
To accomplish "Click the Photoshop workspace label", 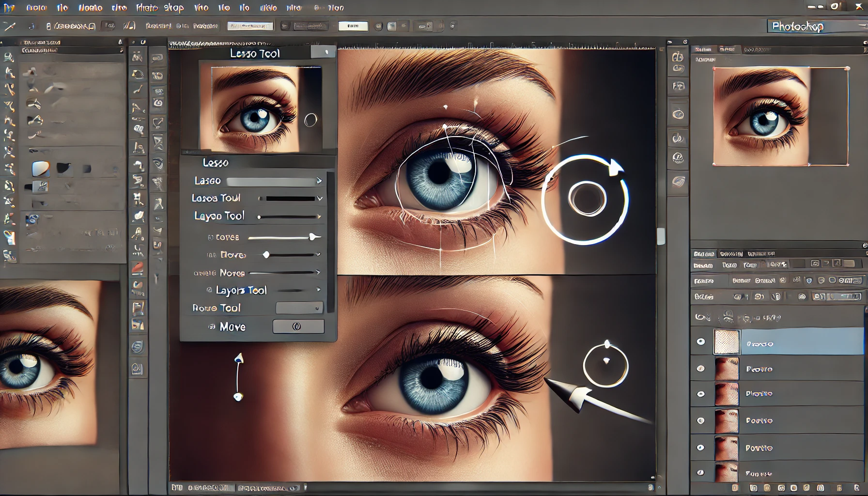I will (797, 26).
